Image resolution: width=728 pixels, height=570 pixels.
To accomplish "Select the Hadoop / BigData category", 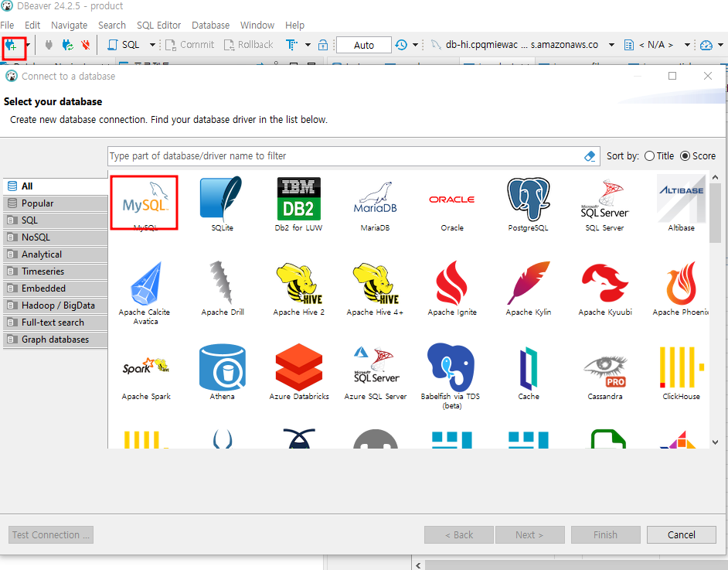I will pyautogui.click(x=56, y=305).
